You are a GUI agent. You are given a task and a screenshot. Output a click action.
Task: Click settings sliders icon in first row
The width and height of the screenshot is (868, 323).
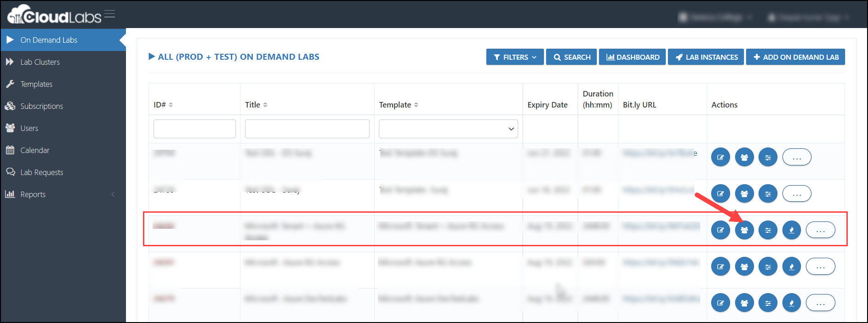[768, 157]
